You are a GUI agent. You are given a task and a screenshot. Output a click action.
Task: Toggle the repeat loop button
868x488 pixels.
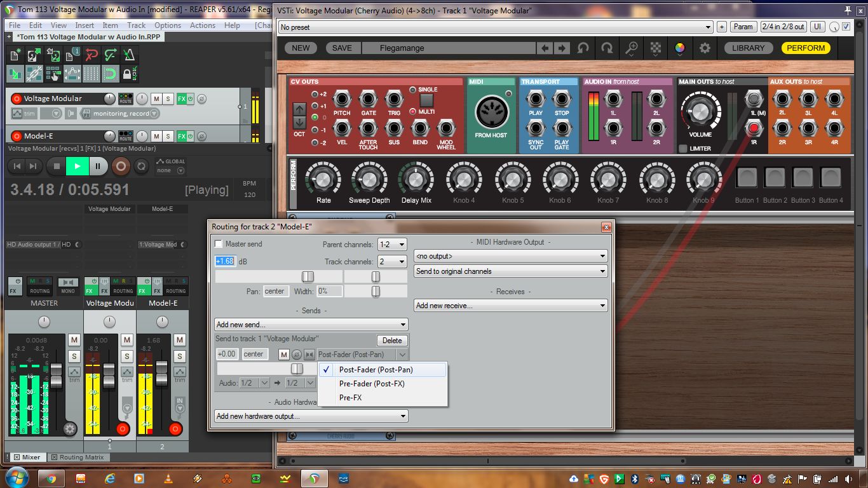click(142, 166)
